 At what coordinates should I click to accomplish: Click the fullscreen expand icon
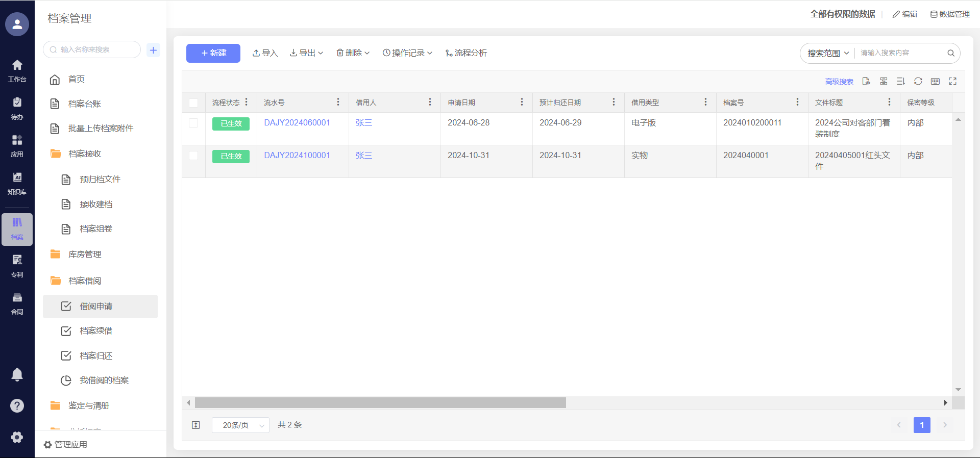coord(952,81)
